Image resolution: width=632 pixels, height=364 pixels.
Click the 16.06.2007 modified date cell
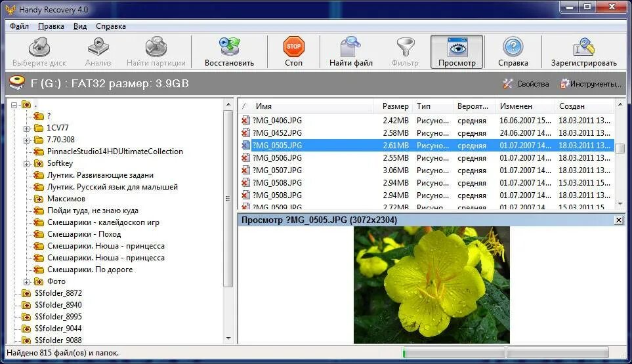(525, 121)
